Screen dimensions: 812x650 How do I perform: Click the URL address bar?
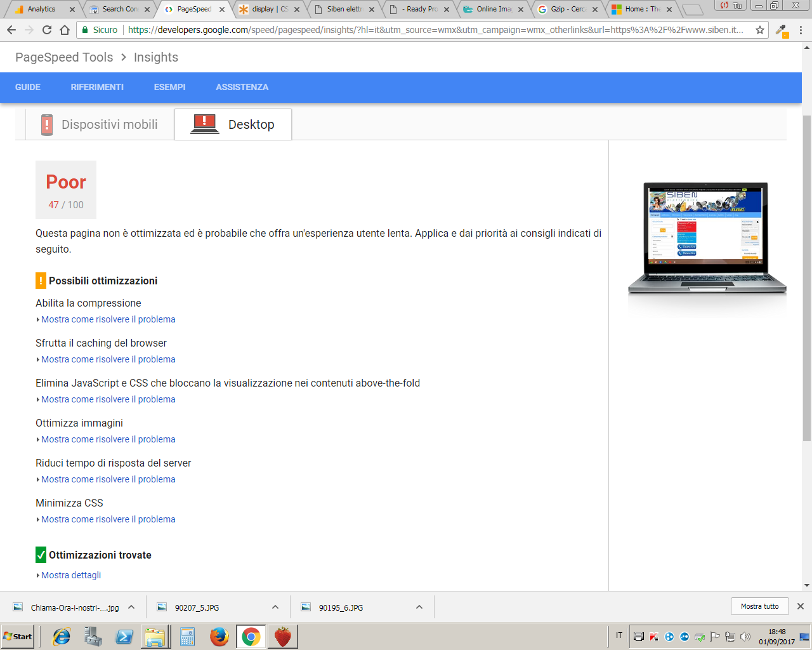(x=435, y=30)
